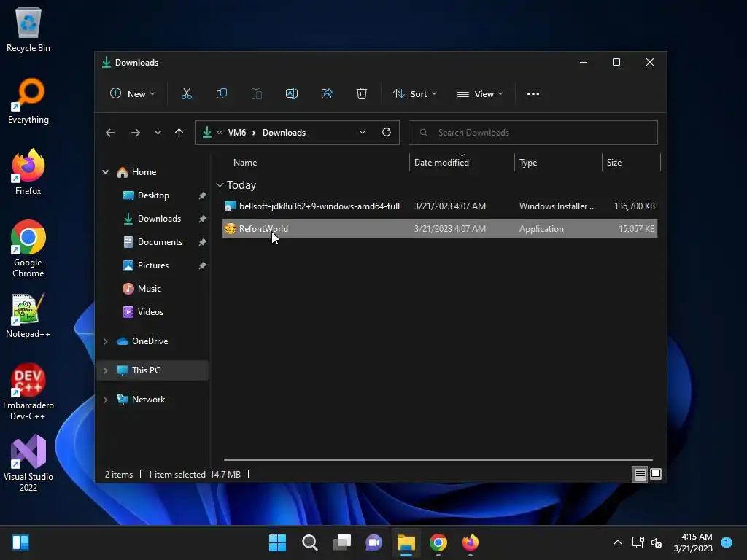
Task: Open Task View on taskbar
Action: [342, 542]
